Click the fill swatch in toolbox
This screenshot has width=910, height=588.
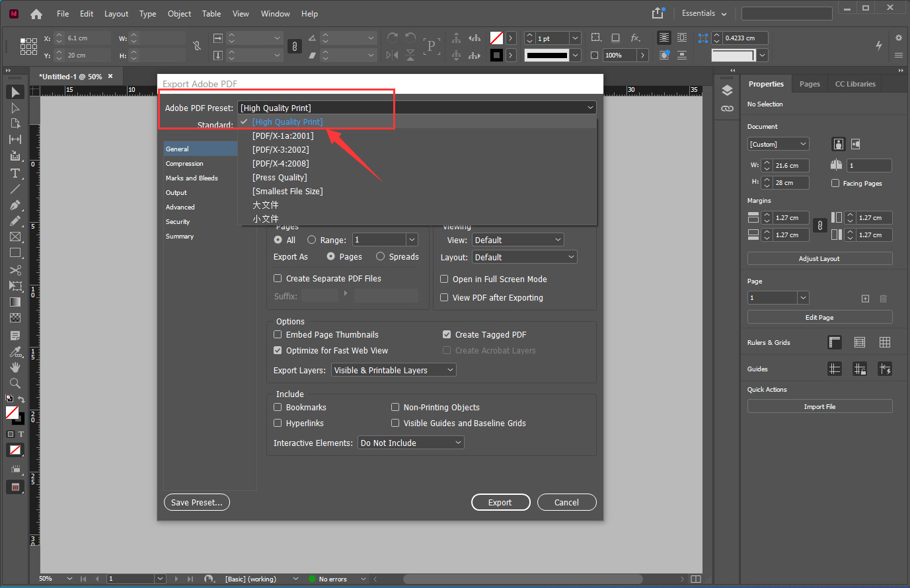[12, 412]
